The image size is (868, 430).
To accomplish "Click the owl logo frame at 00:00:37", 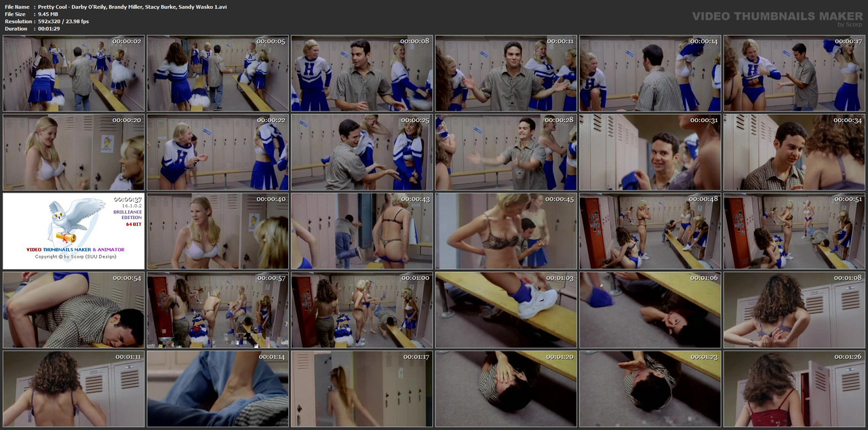I will (x=74, y=231).
